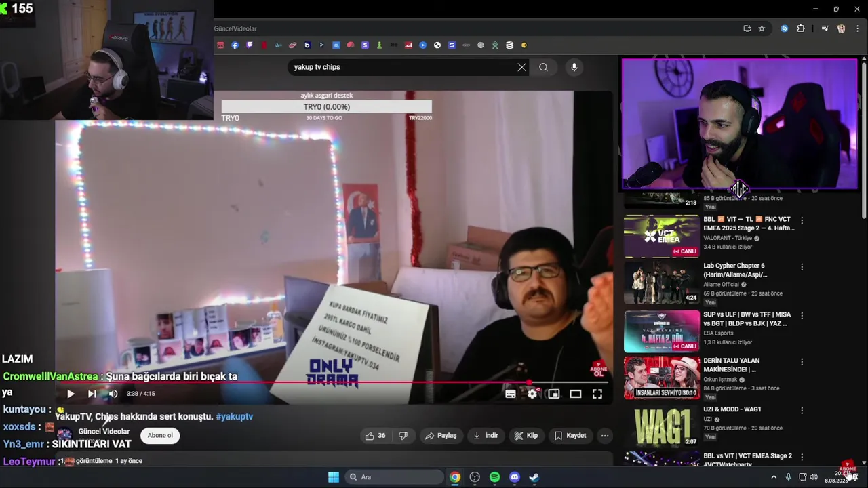Open options for BBL VIT VCT EMEA video
The height and width of the screenshot is (488, 868).
[x=802, y=220]
